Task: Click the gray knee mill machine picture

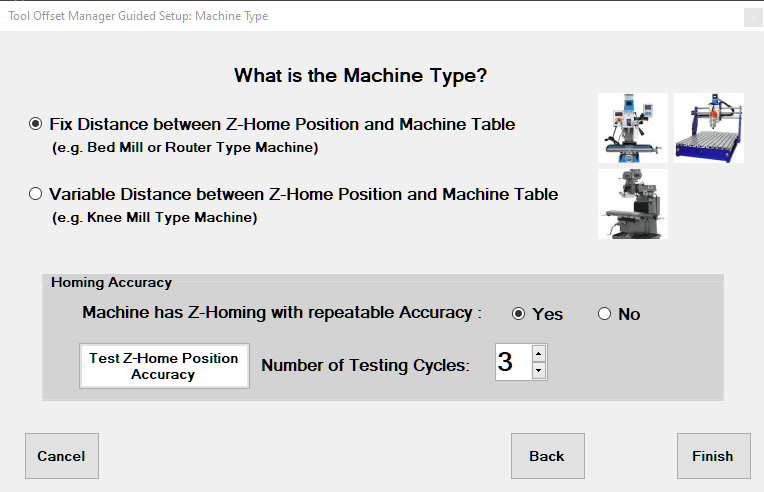Action: [632, 204]
